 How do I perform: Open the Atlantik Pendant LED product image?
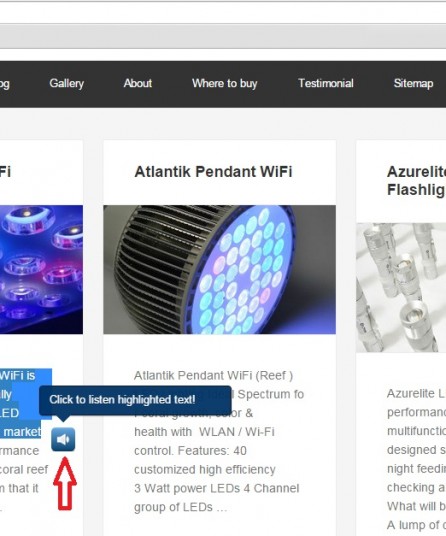point(219,269)
